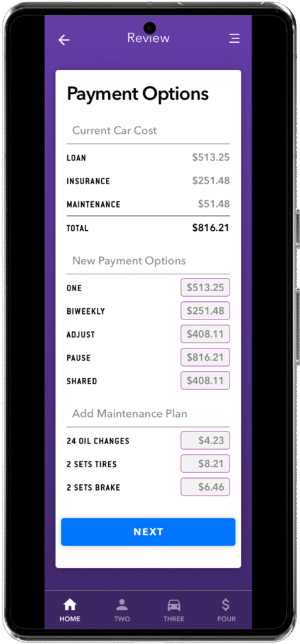
Task: Add 24 oil changes plan $4.23
Action: [x=205, y=440]
